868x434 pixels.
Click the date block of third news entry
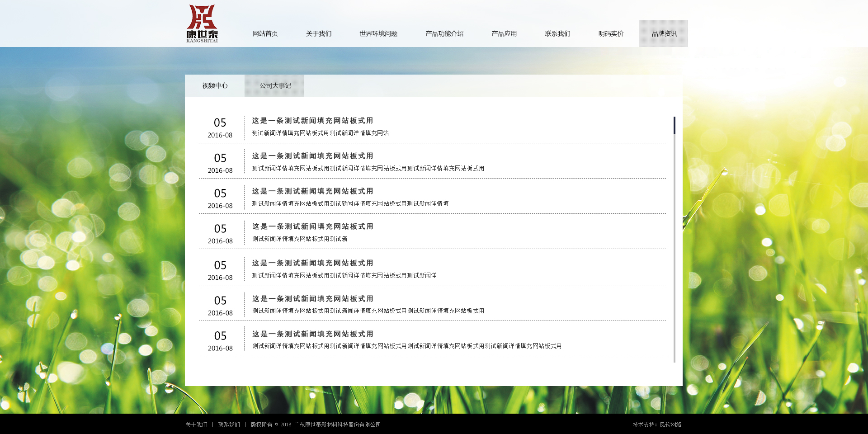tap(220, 198)
